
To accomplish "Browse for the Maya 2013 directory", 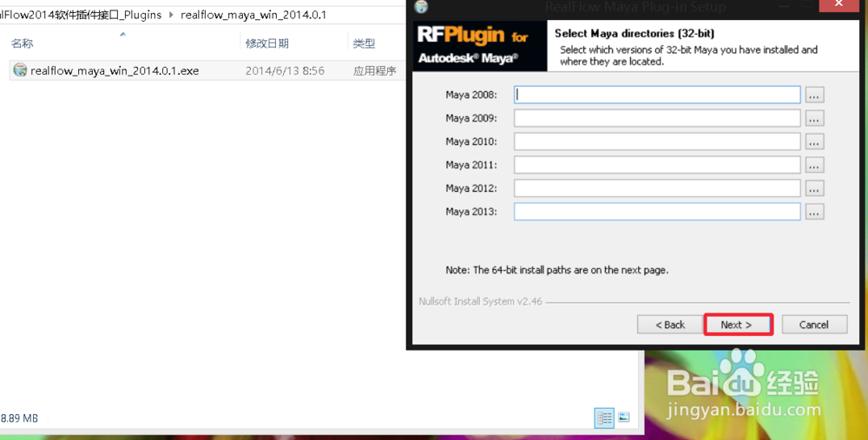I will pyautogui.click(x=814, y=212).
